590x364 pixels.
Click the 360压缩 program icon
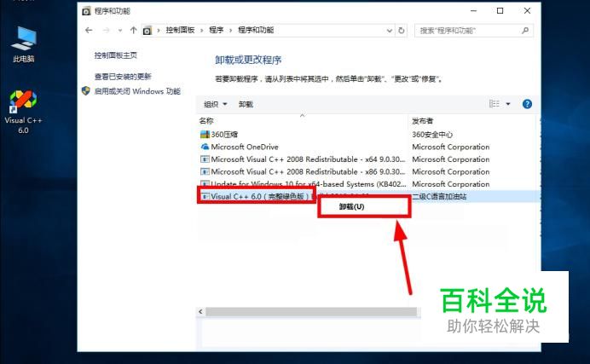pyautogui.click(x=205, y=134)
